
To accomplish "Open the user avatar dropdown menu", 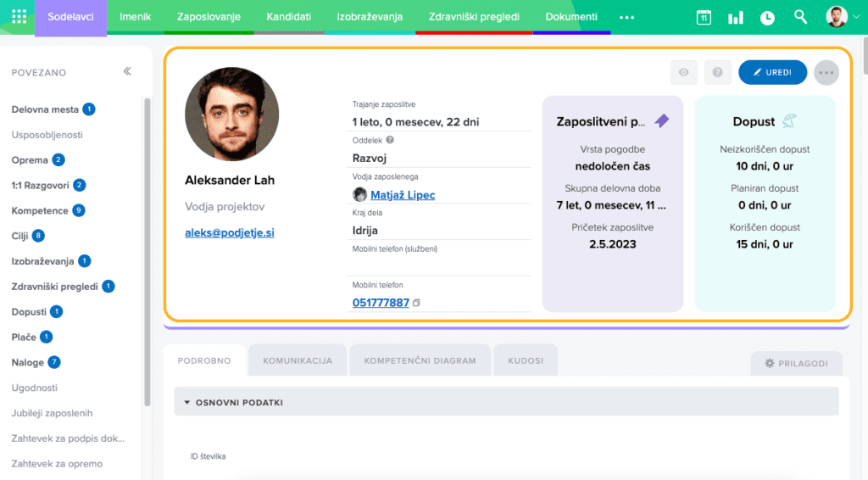I will click(x=842, y=17).
